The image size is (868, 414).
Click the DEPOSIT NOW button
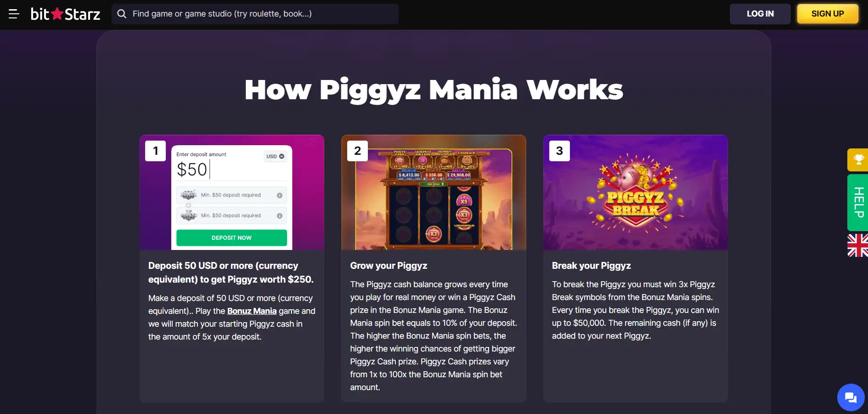coord(231,238)
